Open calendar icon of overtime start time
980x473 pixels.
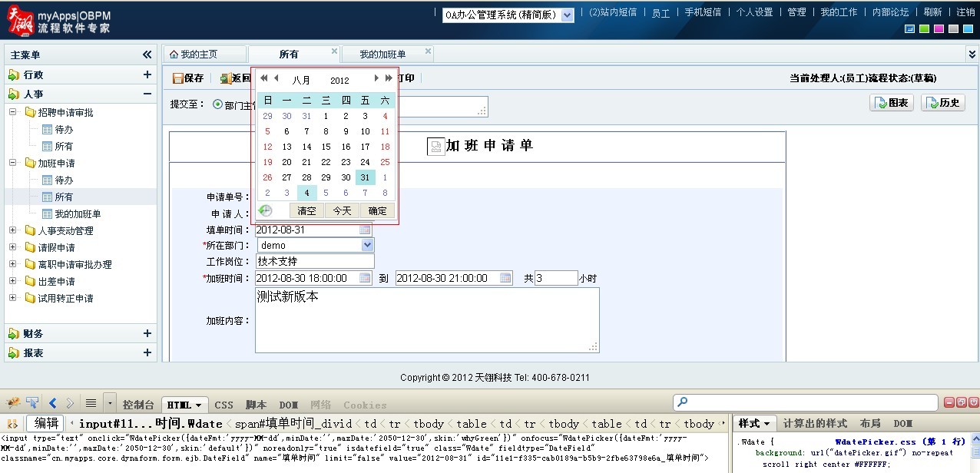click(x=366, y=278)
